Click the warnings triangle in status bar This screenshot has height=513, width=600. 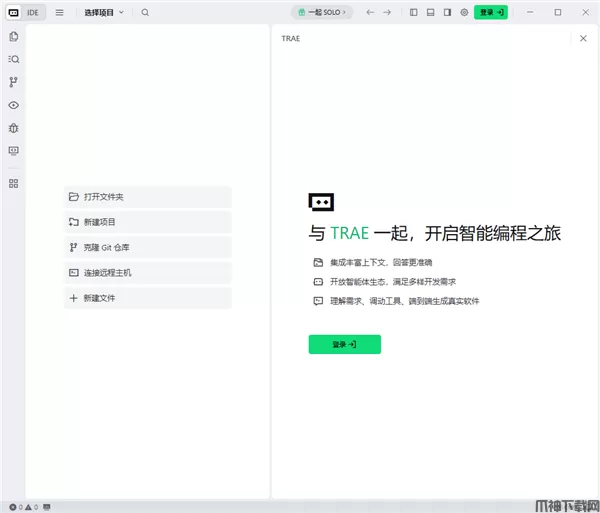(29, 507)
